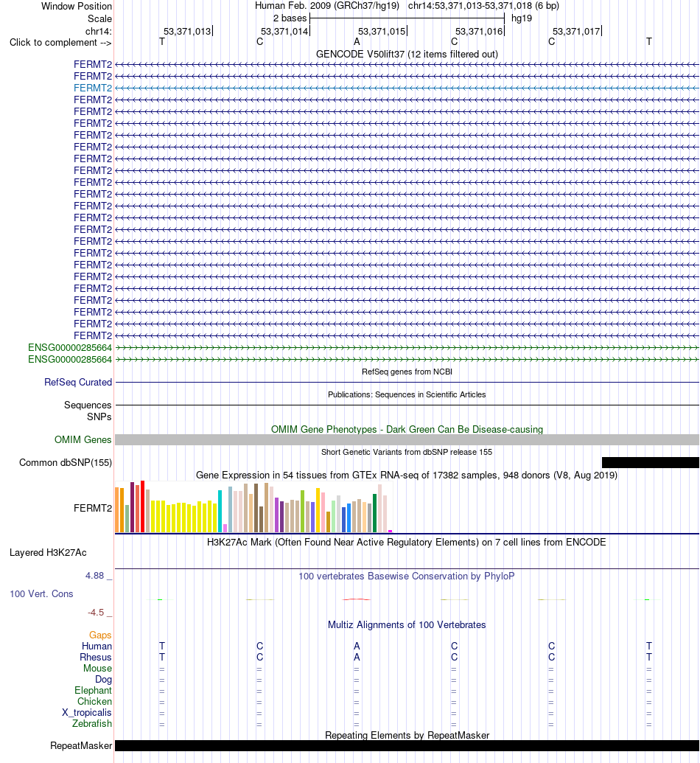The height and width of the screenshot is (763, 700).
Task: Click the H3K27Ac Mark ENCODE track title
Action: (x=407, y=543)
